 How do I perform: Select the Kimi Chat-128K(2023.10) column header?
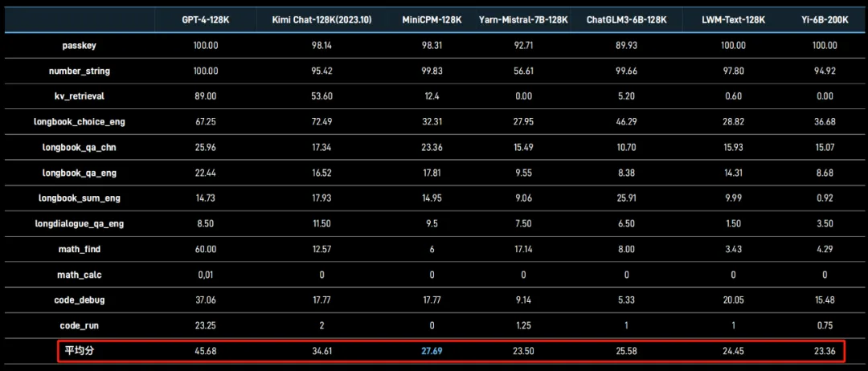[x=322, y=20]
